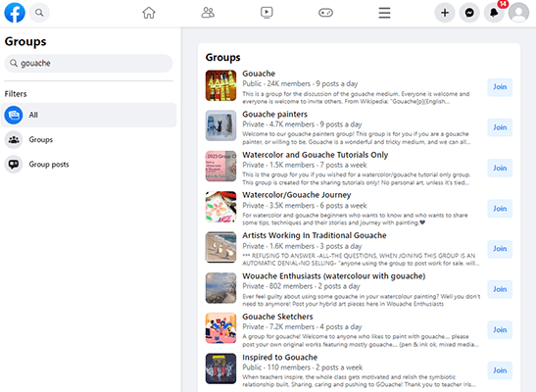Click the text 'Public · 110 members · 2 posts a week'
536x392 pixels.
tap(303, 367)
